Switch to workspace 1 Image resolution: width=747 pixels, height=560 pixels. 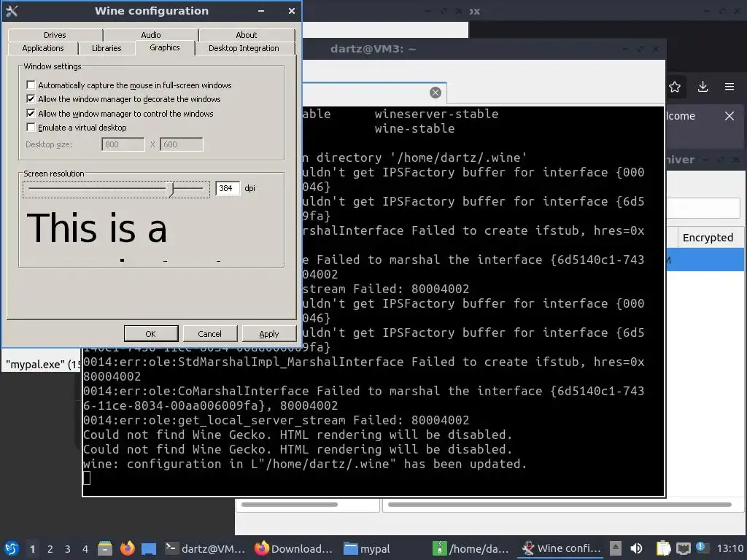tap(32, 549)
